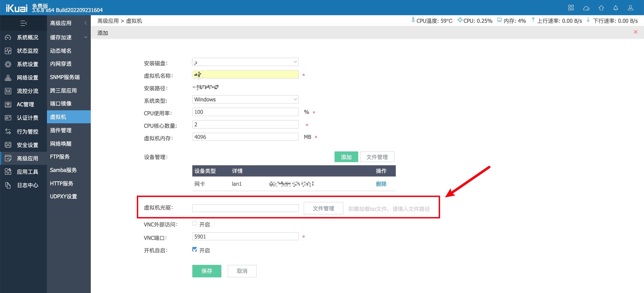This screenshot has width=644, height=293.
Task: Click the CPU chip status icon
Action: 460,20
